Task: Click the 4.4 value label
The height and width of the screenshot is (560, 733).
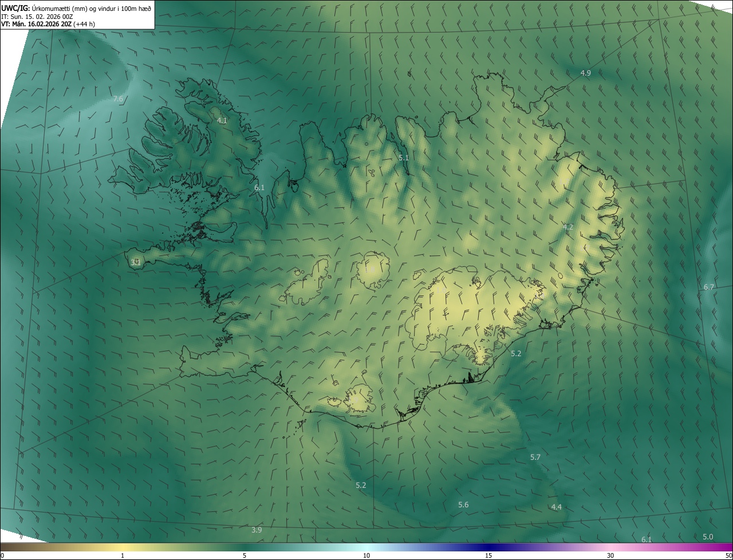Action: click(556, 507)
